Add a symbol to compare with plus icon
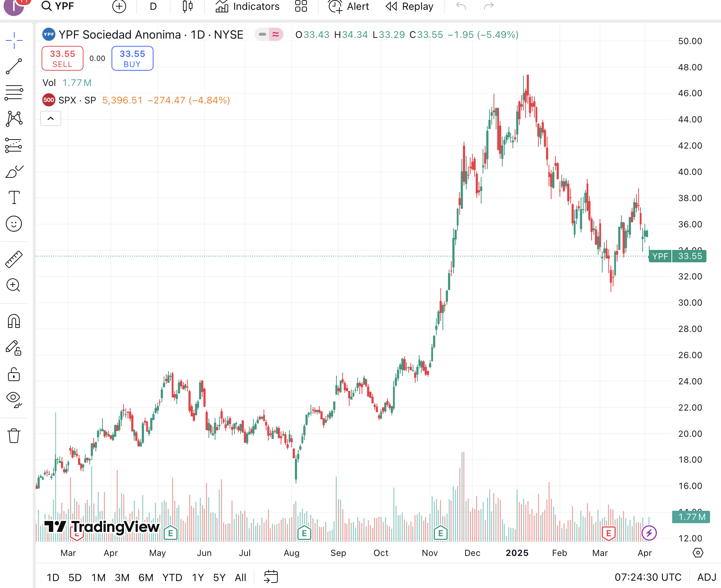The height and width of the screenshot is (588, 721). point(119,6)
